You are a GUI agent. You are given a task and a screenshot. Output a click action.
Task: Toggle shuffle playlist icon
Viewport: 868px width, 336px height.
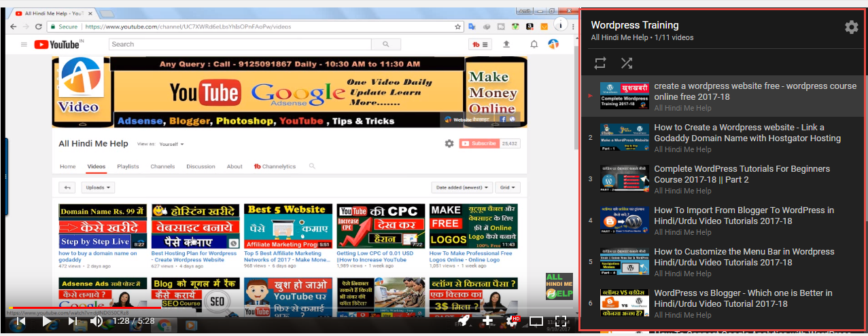[627, 63]
